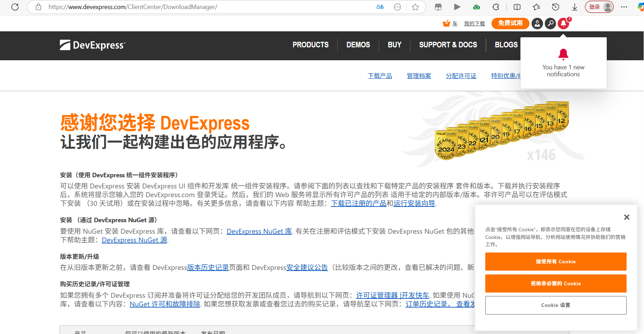Image resolution: width=644 pixels, height=334 pixels.
Task: Click inside the address bar
Action: tap(139, 7)
